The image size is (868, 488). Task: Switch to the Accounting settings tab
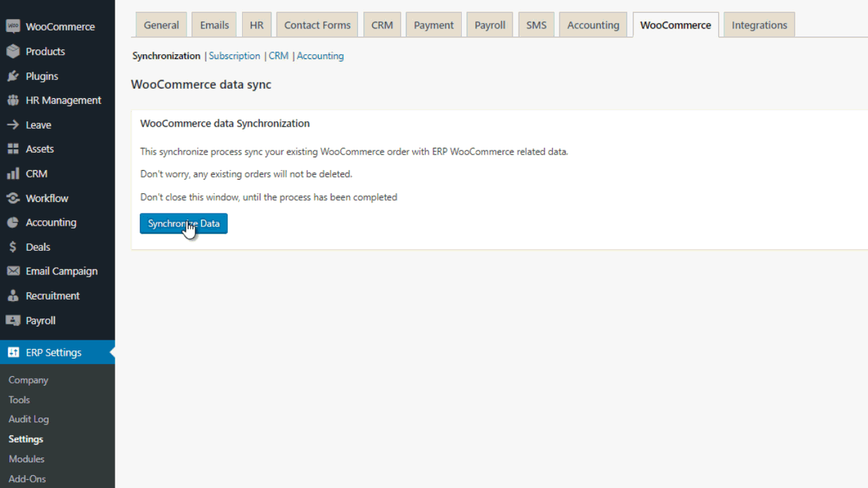[593, 25]
